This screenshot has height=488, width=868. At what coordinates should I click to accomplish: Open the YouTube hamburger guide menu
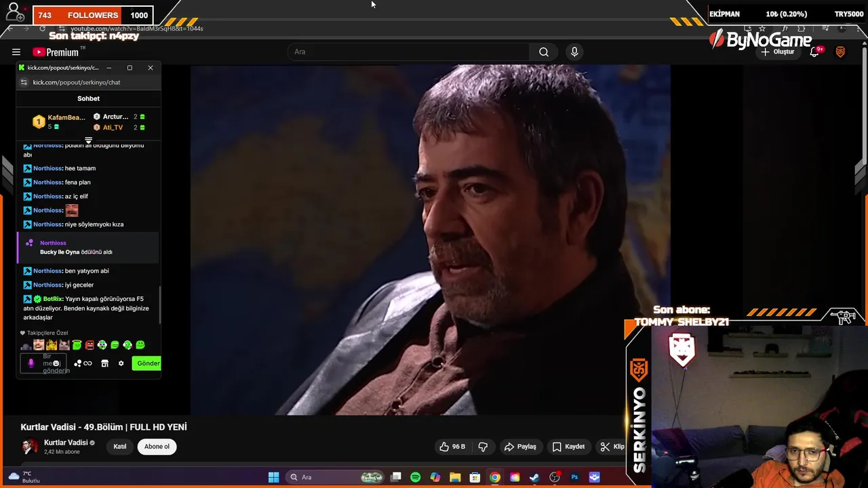coord(16,52)
